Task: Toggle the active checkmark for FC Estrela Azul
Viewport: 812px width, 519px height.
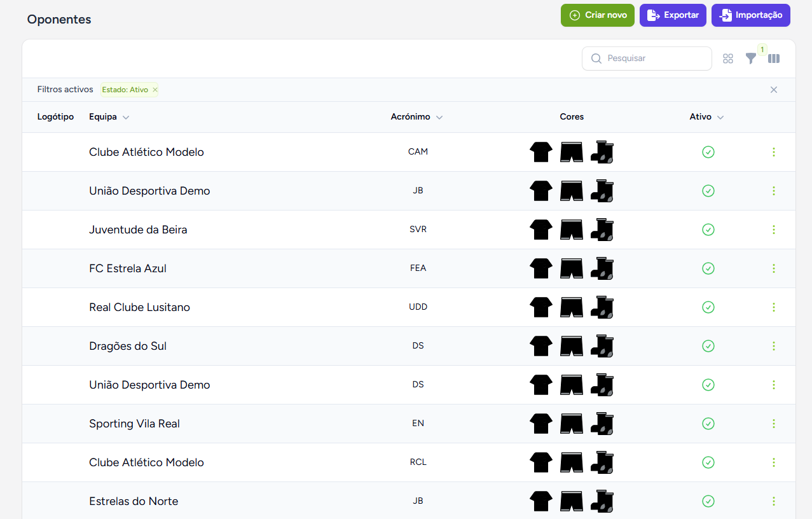Action: [708, 268]
